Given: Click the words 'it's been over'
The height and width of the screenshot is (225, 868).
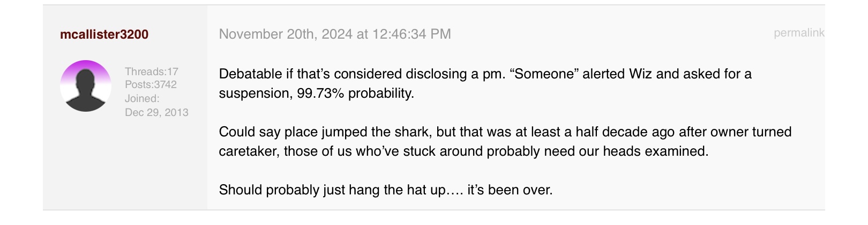Looking at the screenshot, I should (x=510, y=190).
